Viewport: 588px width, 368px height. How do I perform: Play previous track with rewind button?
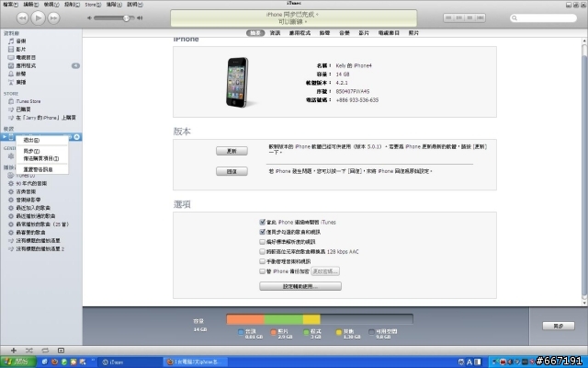[x=22, y=17]
